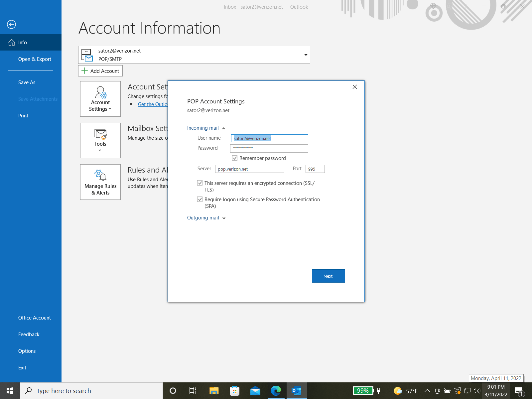Open the notification center icon
532x399 pixels.
tap(519, 391)
